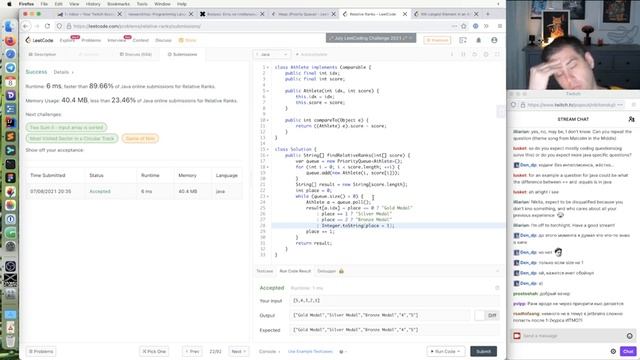Open the LeetCode profile avatar menu
The width and height of the screenshot is (640, 360).
[x=494, y=40]
